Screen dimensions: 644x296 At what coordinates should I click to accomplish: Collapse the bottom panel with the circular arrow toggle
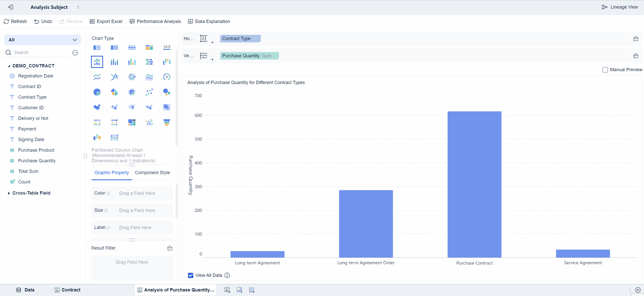click(x=638, y=290)
